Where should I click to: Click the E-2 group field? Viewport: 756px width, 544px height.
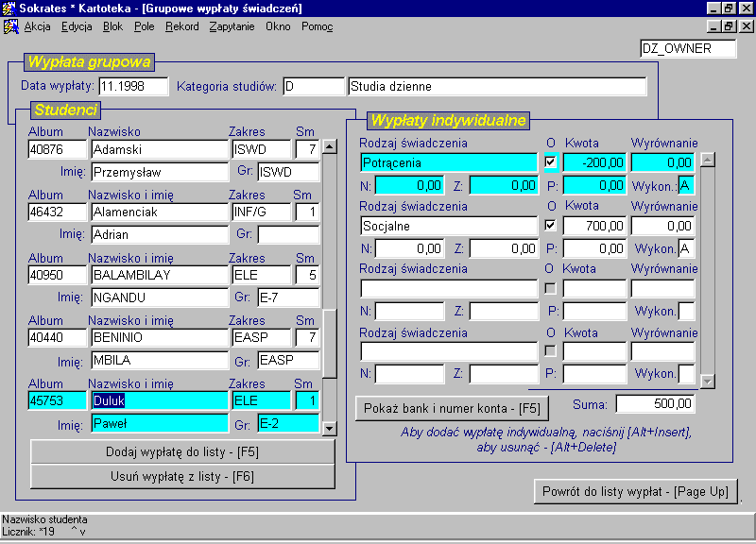tap(288, 423)
